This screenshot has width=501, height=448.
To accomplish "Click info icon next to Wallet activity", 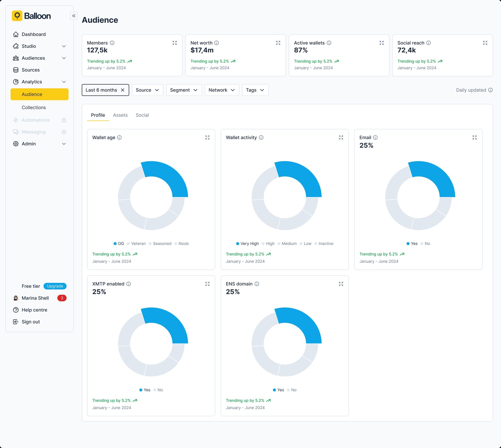I will (261, 138).
